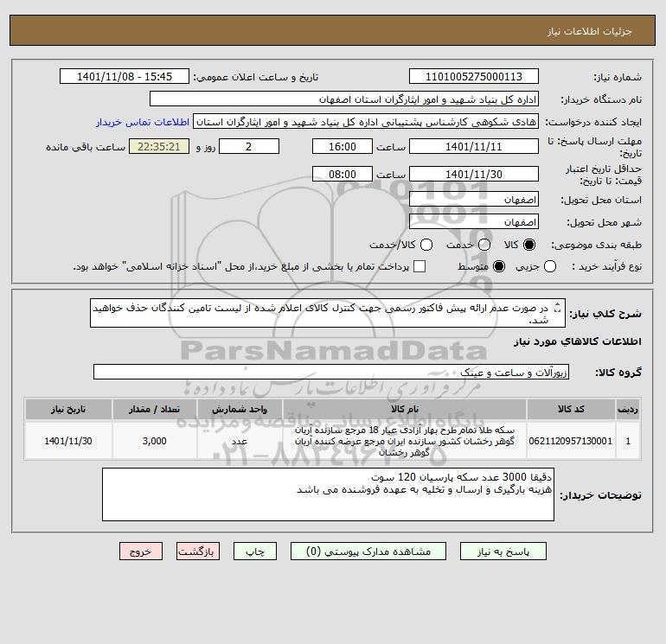Click the تاریخ نیاز column header
The height and width of the screenshot is (644, 666).
click(68, 409)
